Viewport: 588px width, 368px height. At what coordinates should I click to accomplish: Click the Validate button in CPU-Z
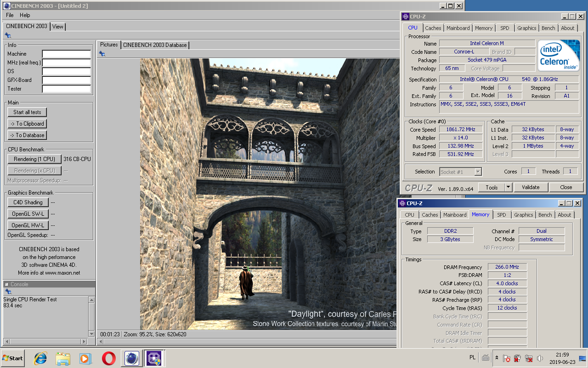pyautogui.click(x=531, y=187)
